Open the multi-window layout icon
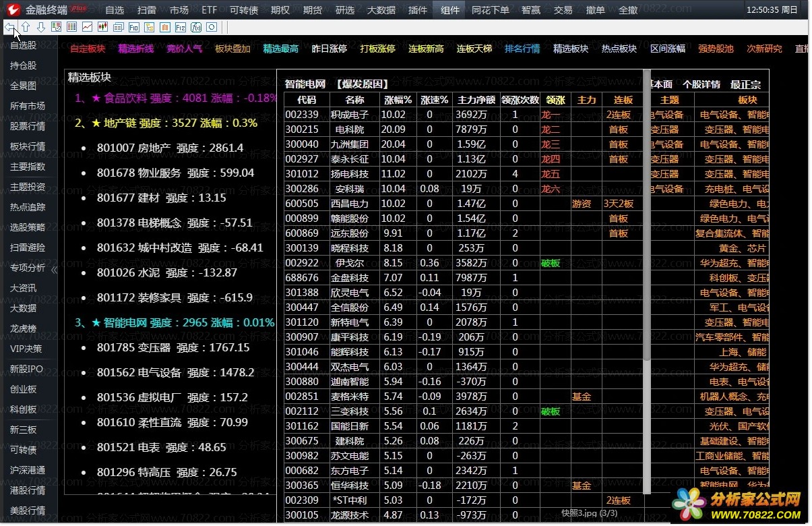 coord(119,27)
